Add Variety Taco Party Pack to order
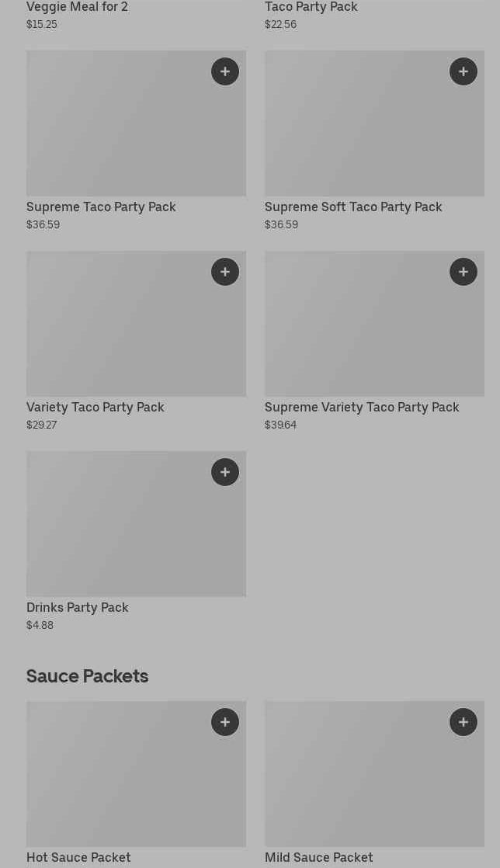Screen dimensions: 500x868 [225, 272]
